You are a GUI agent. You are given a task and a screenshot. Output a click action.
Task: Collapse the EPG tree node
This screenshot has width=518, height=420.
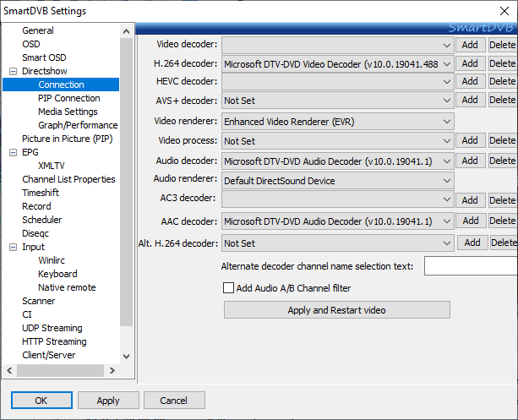click(x=13, y=152)
